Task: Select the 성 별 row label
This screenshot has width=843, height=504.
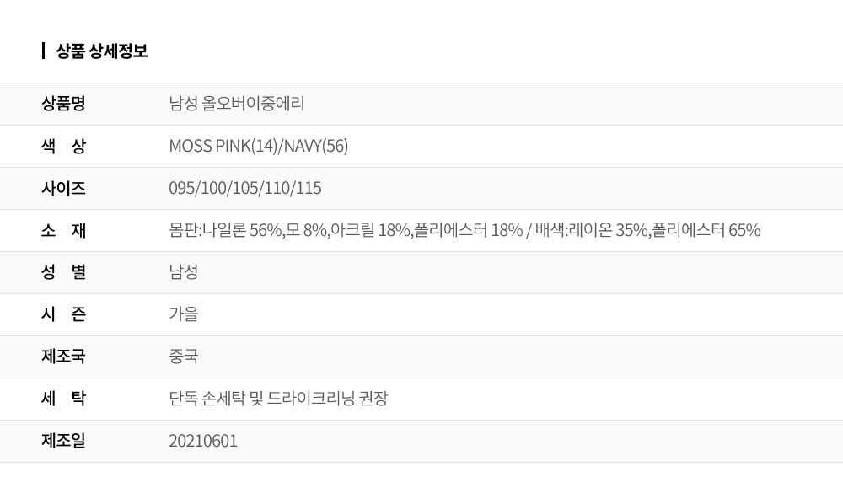Action: coord(63,272)
